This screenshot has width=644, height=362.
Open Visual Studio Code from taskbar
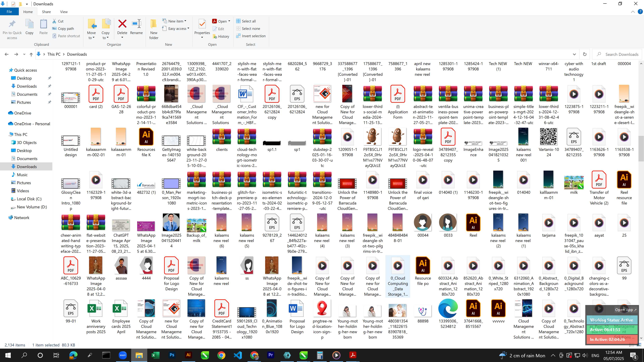(x=238, y=355)
